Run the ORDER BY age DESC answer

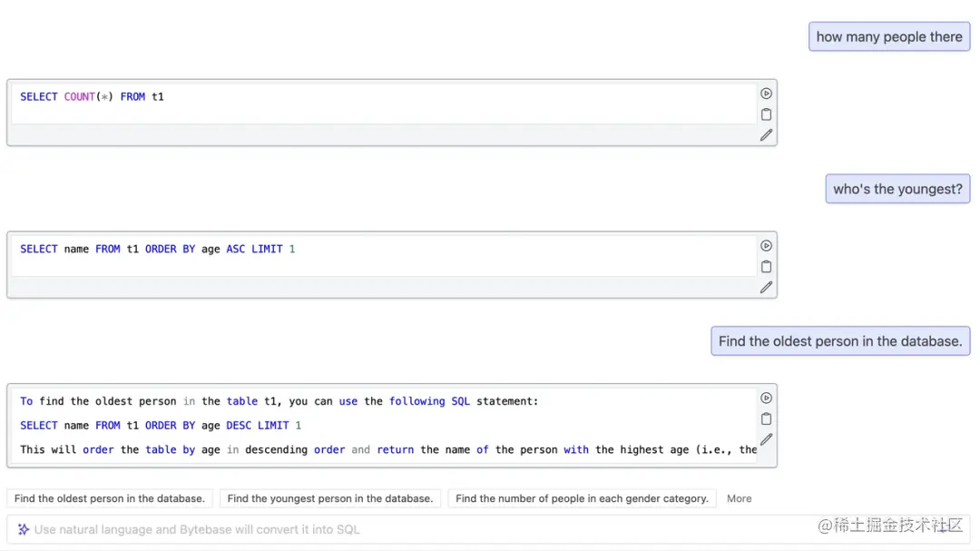click(x=766, y=398)
